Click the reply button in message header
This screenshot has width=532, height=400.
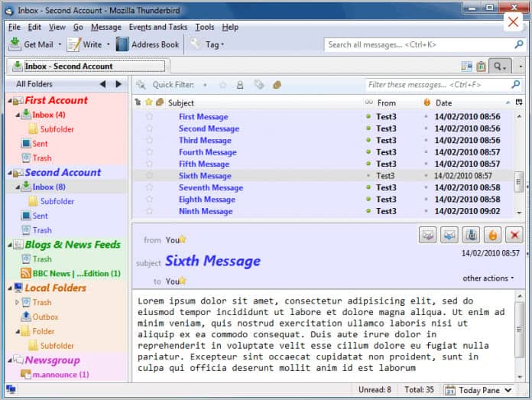pyautogui.click(x=427, y=235)
